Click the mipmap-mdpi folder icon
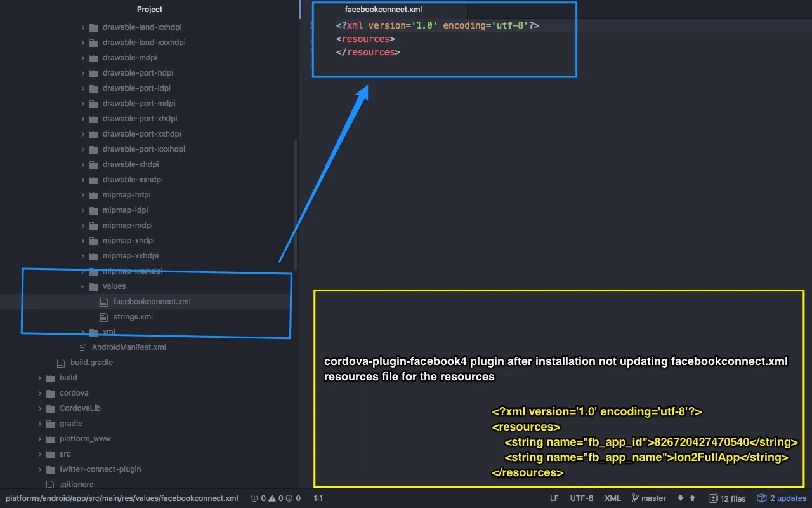 point(94,225)
